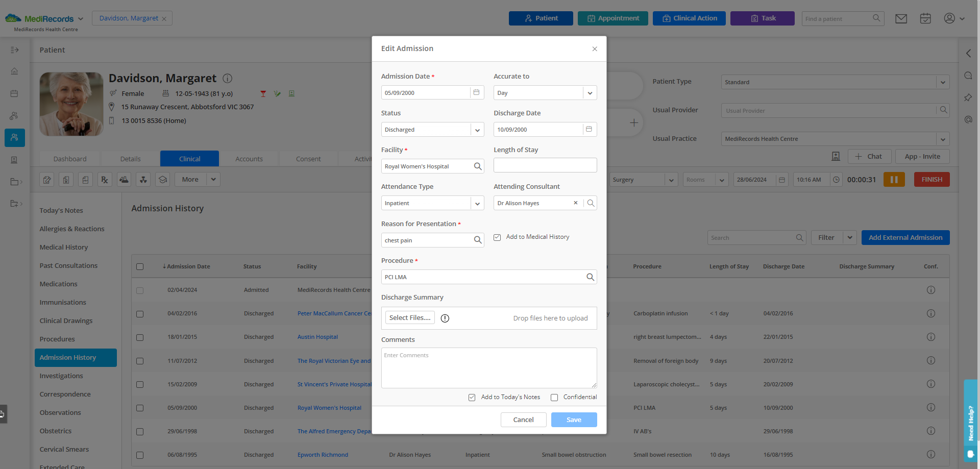
Task: Open the Status dropdown showing Discharged
Action: 477,130
